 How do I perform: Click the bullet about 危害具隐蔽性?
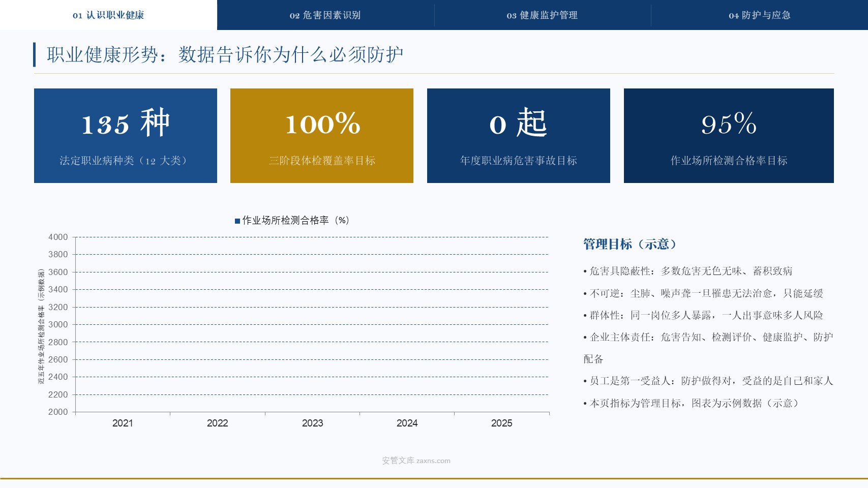pyautogui.click(x=688, y=271)
